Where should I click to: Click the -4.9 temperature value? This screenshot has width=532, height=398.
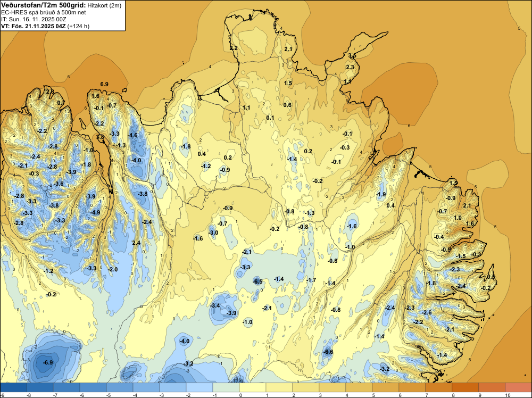[95, 212]
